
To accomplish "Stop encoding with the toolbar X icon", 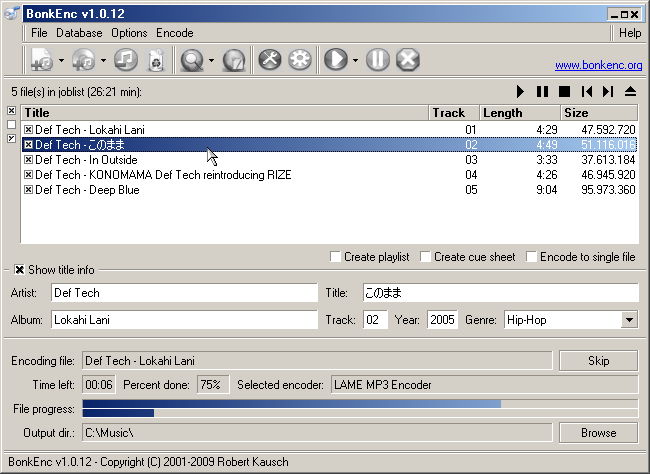I will tap(407, 60).
